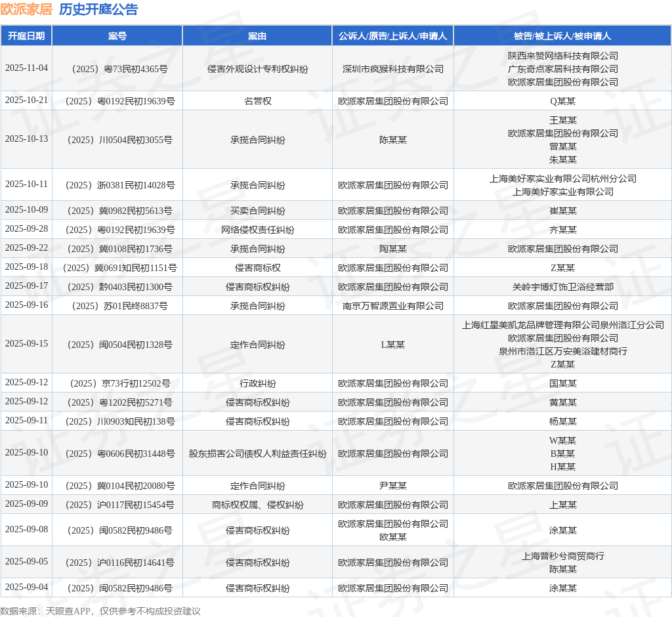Click the 公诉人/原告/上诉人/申请人 column header
This screenshot has height=617, width=672.
[x=392, y=36]
